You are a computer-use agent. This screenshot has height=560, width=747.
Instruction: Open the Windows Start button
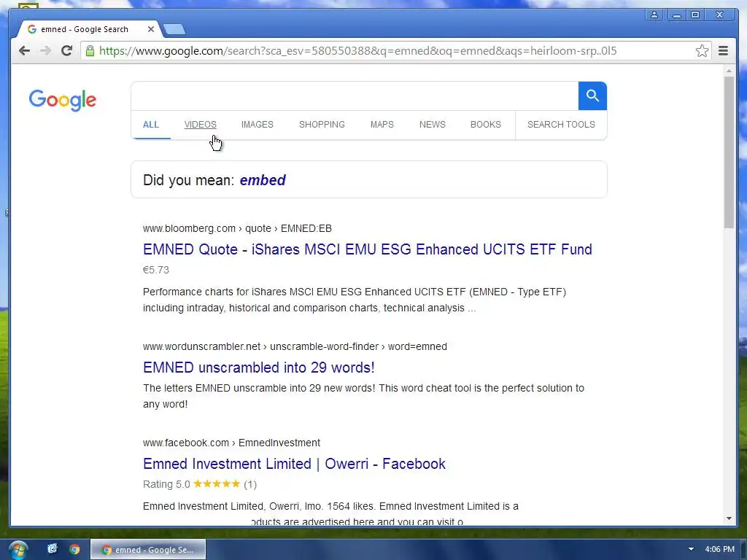18,550
